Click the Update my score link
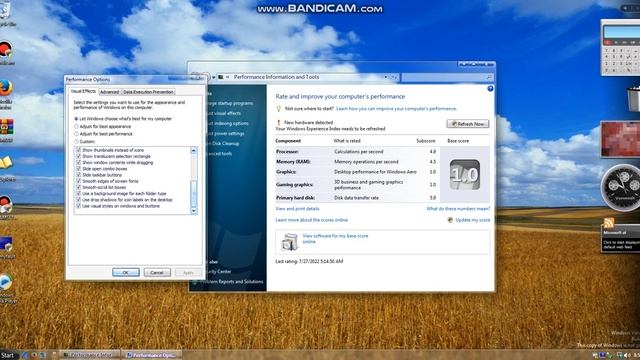 pos(473,220)
